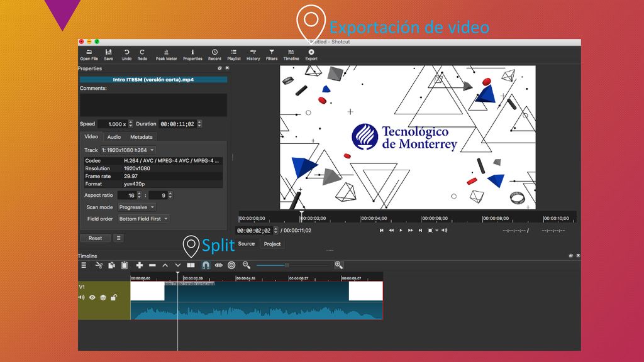Click the Reset button

pyautogui.click(x=96, y=238)
